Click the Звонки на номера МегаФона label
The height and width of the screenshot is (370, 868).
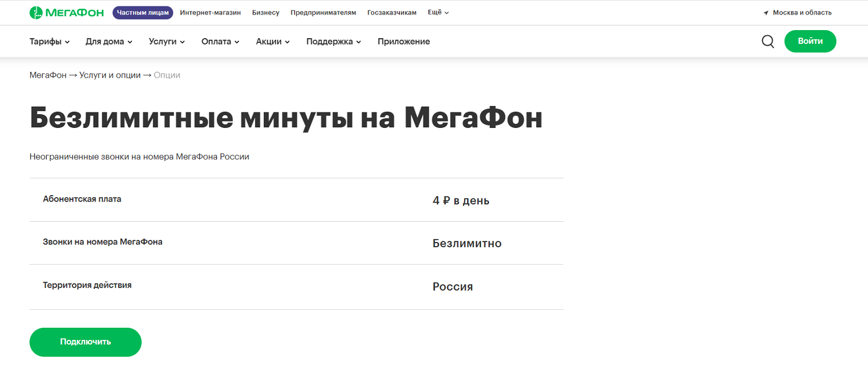click(102, 241)
